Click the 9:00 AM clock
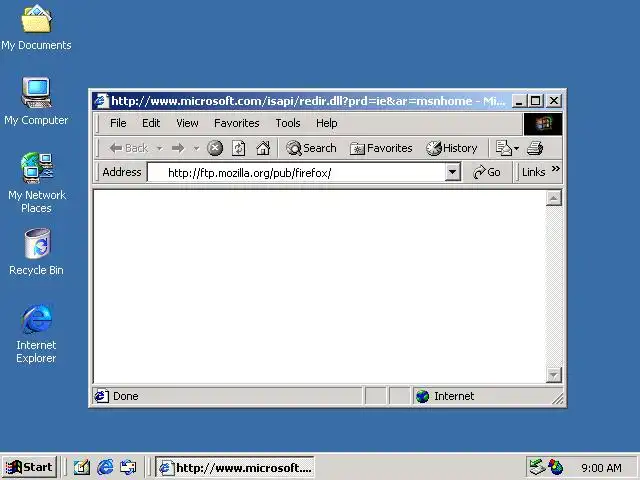The height and width of the screenshot is (480, 640). pos(601,468)
